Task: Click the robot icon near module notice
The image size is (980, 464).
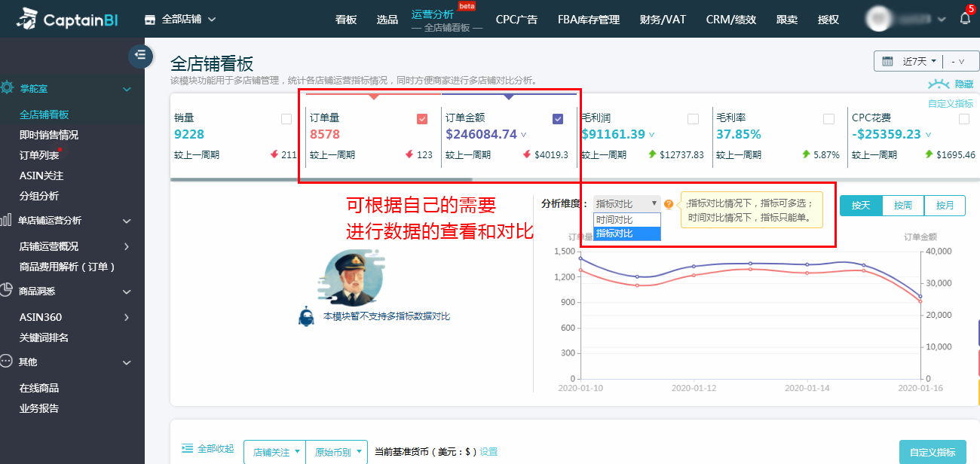Action: [306, 316]
